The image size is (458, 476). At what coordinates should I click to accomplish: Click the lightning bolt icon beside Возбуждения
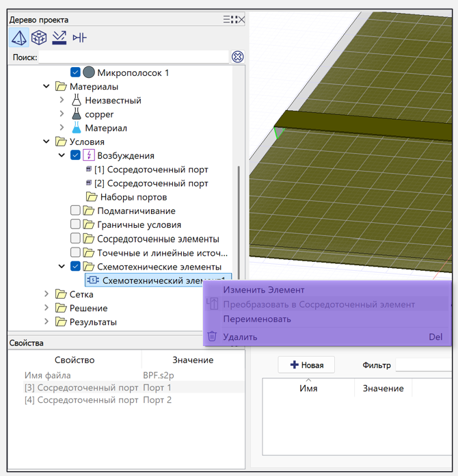pyautogui.click(x=89, y=155)
